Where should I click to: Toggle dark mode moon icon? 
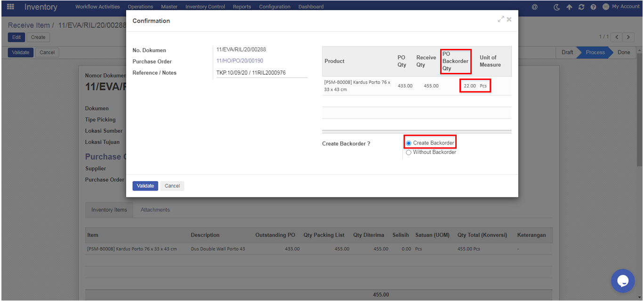pos(557,7)
